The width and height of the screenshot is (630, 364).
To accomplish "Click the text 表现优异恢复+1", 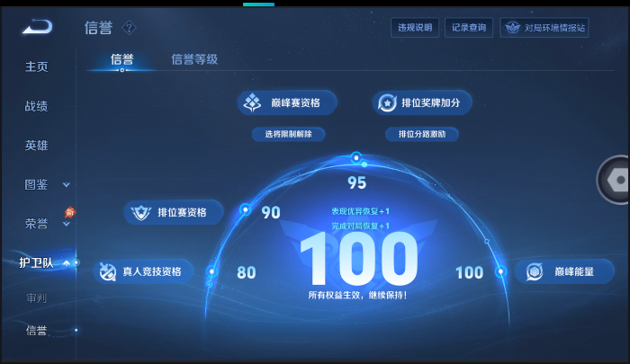I will tap(360, 211).
